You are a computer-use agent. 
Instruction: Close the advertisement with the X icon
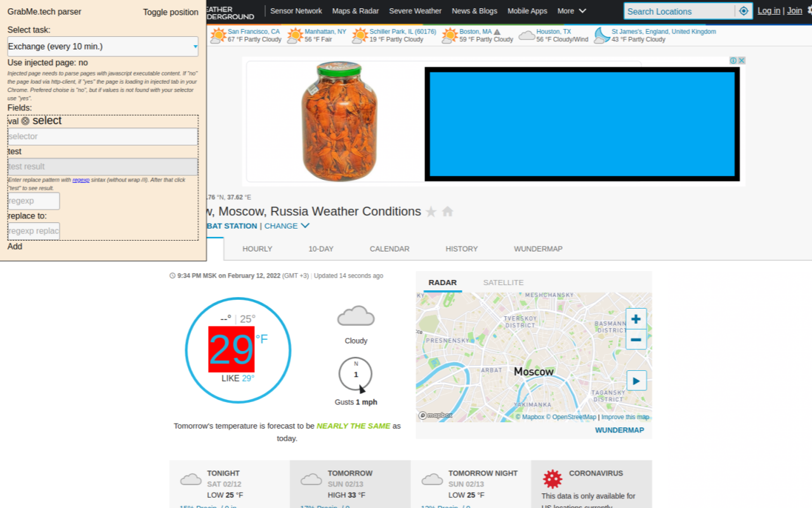[742, 60]
